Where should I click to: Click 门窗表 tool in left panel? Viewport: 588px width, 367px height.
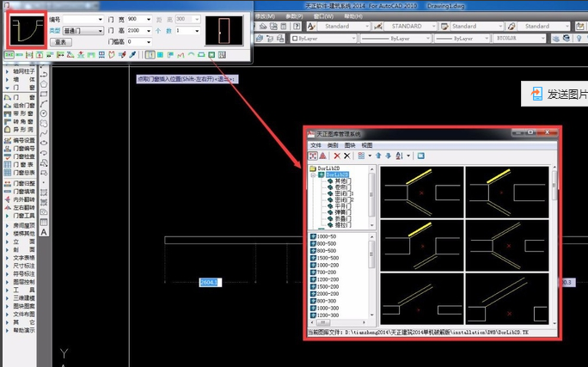(19, 164)
